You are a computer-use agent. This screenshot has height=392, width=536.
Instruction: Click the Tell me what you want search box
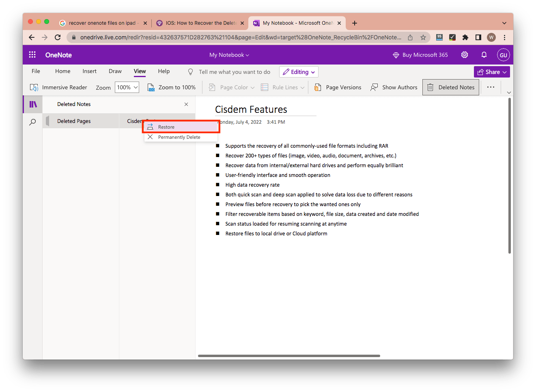(x=234, y=72)
